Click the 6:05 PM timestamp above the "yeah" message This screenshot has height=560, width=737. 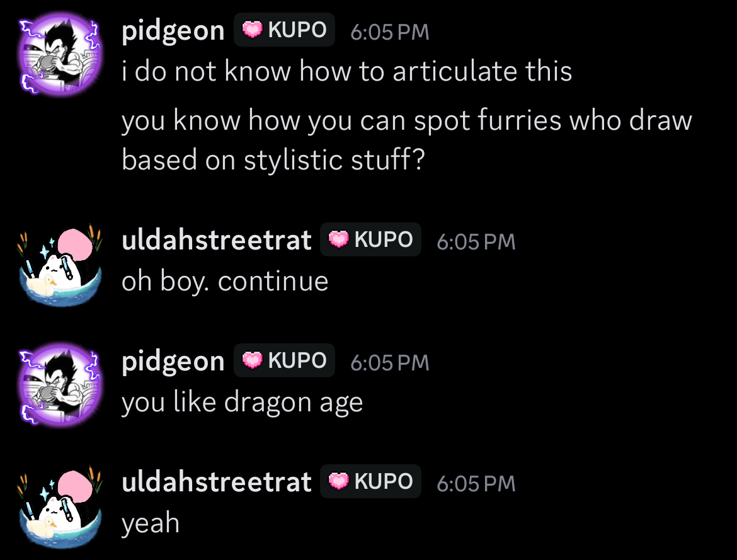tap(476, 483)
